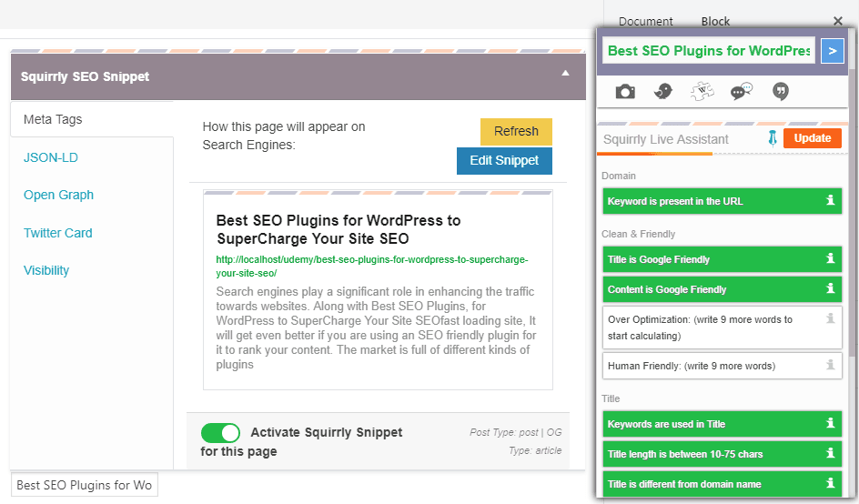Click the Over Optimization task row

pos(722,328)
